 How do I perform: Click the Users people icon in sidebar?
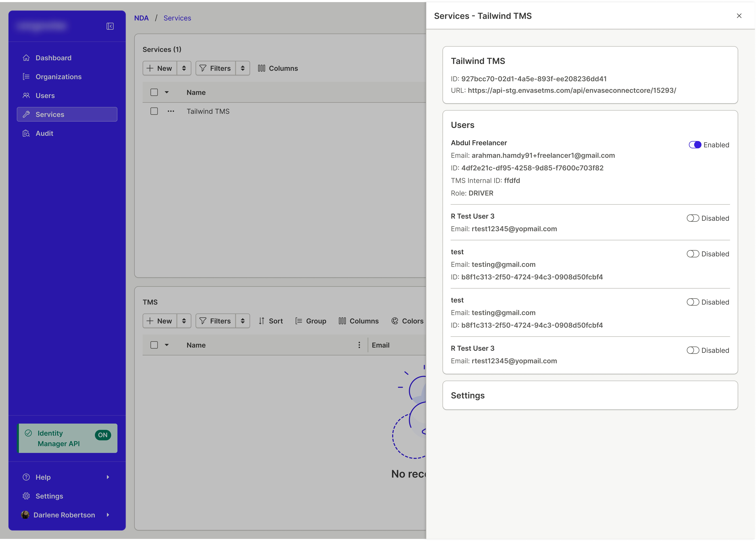click(x=26, y=96)
